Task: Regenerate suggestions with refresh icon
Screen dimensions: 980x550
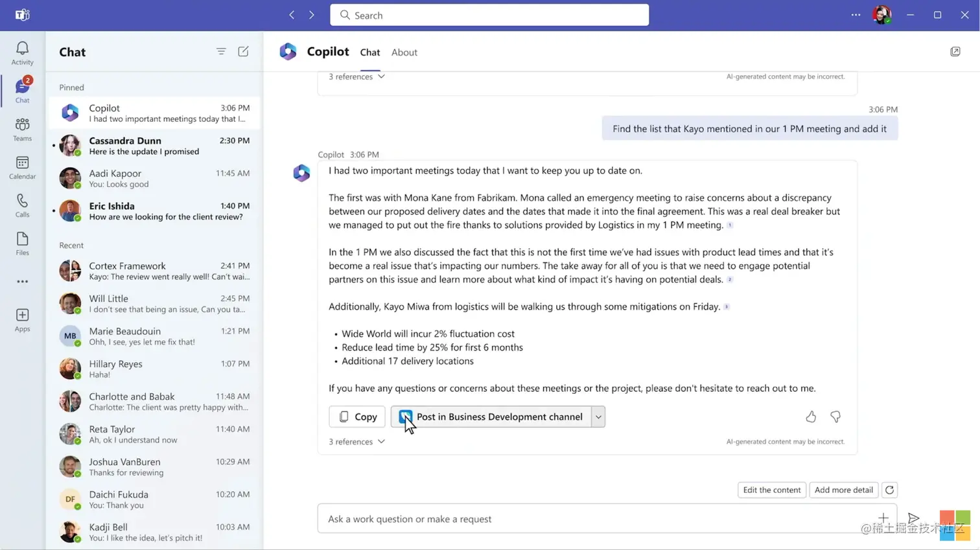Action: (x=889, y=490)
